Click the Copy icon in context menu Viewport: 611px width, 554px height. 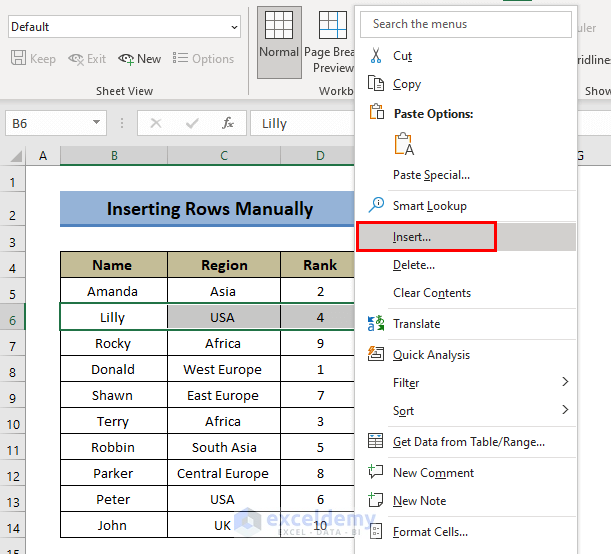coord(376,84)
